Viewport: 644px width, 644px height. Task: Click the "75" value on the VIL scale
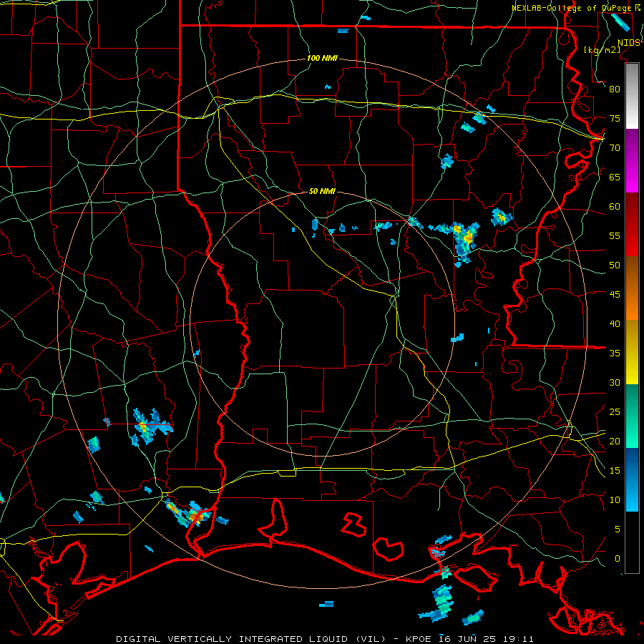pyautogui.click(x=615, y=119)
